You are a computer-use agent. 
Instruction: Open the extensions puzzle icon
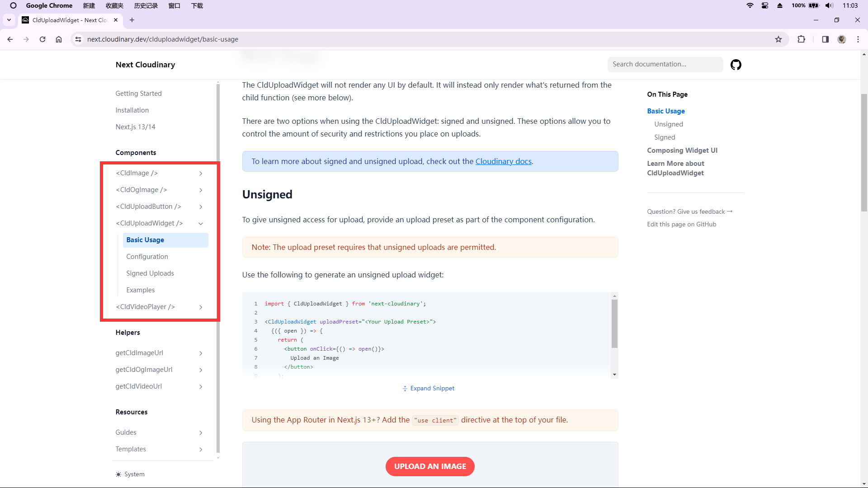click(x=802, y=39)
